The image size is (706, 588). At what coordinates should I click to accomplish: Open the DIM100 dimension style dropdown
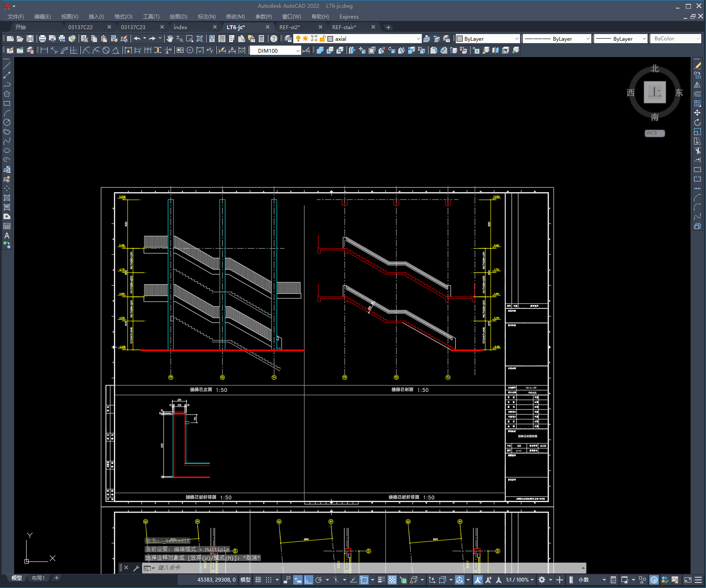[x=298, y=51]
